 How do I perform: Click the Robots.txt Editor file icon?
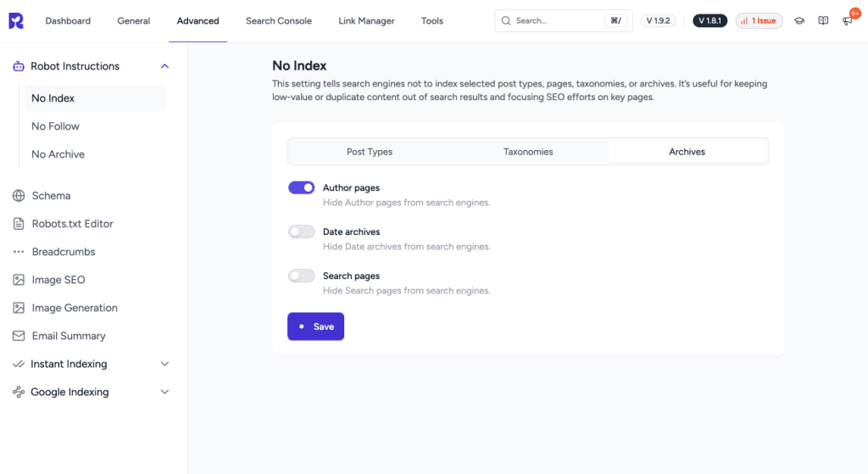[19, 224]
